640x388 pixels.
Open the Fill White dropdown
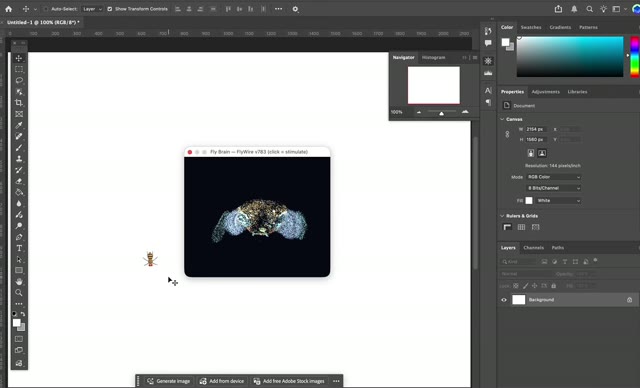pyautogui.click(x=558, y=201)
